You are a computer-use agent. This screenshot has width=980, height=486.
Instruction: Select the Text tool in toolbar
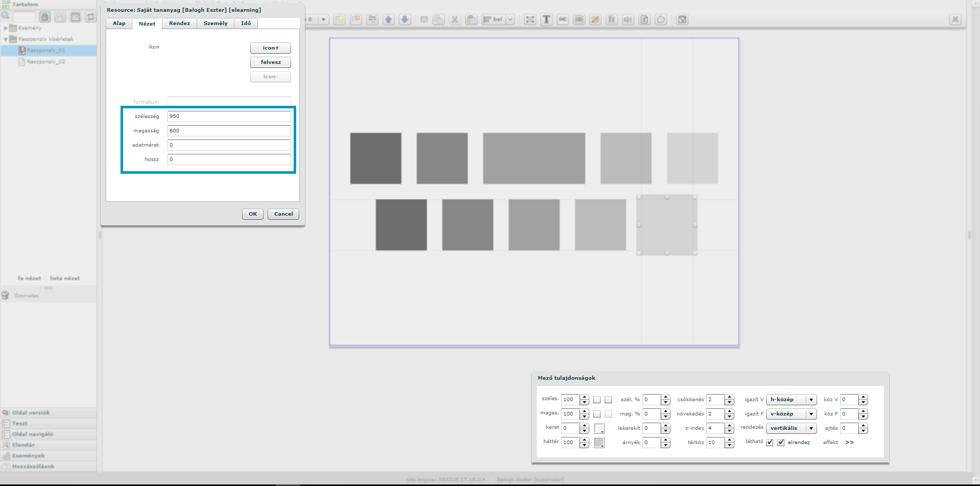[546, 19]
